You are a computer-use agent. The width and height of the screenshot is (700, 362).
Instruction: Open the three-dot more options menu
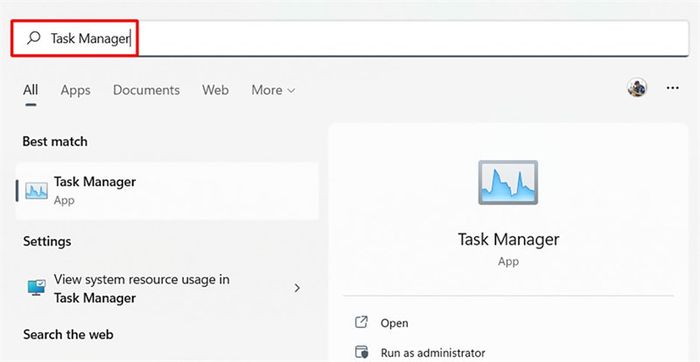(x=672, y=88)
